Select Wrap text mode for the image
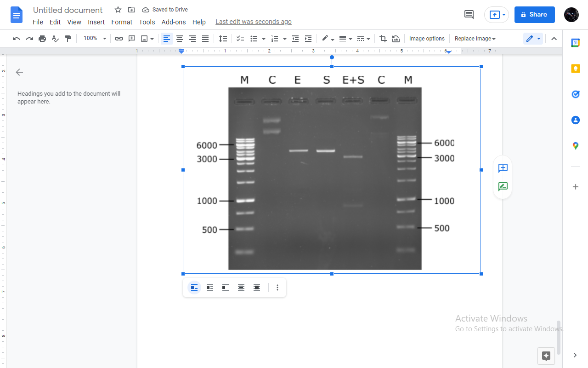Image resolution: width=588 pixels, height=368 pixels. [x=209, y=287]
